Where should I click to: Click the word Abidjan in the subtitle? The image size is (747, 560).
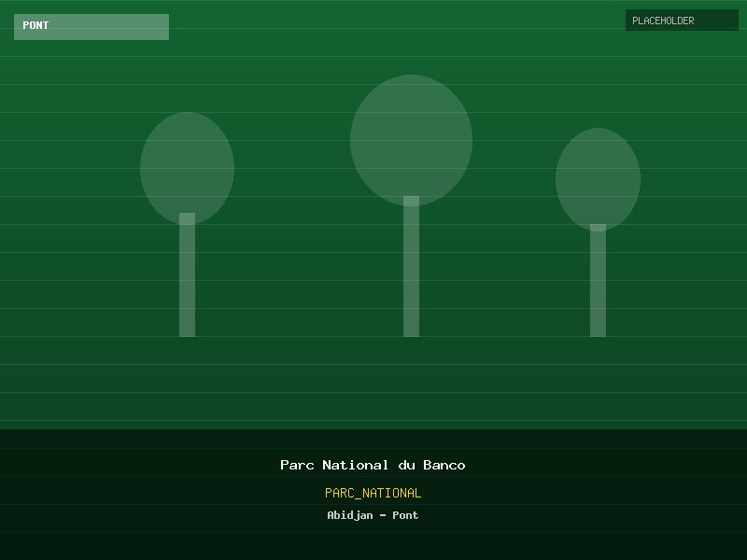pos(349,515)
